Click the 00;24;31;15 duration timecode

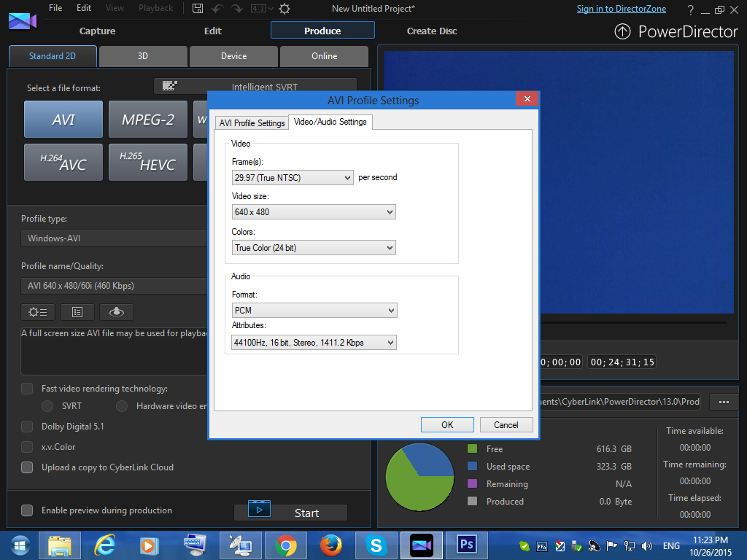click(x=622, y=362)
